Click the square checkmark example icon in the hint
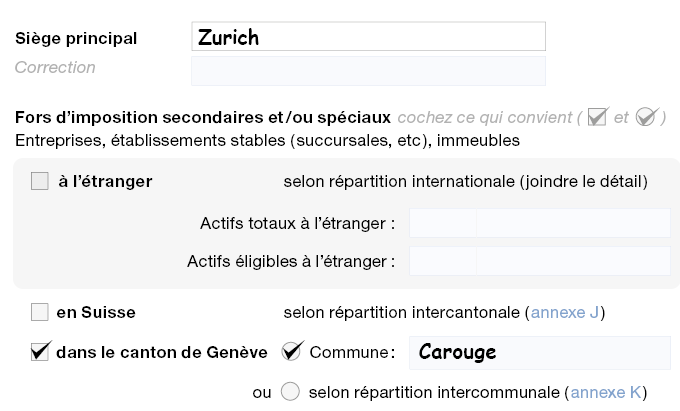This screenshot has height=411, width=680. tap(598, 117)
